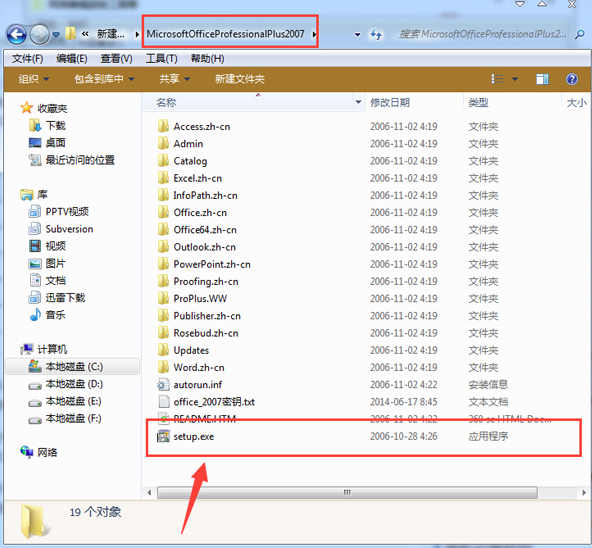Click the 新建文件夹 button
Image resolution: width=592 pixels, height=548 pixels.
coord(240,79)
